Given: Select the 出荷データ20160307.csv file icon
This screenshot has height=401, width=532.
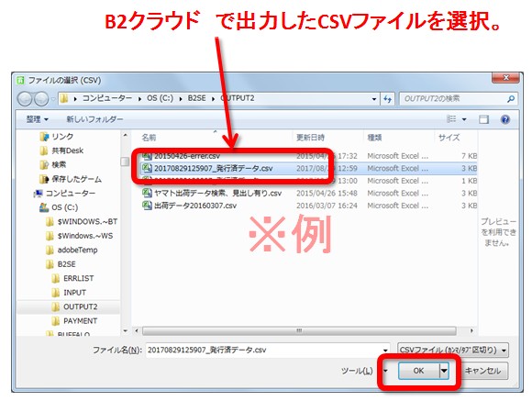Looking at the screenshot, I should pos(147,205).
